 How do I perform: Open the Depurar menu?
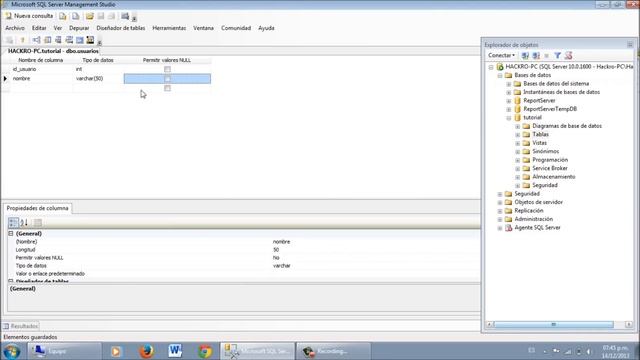pyautogui.click(x=79, y=28)
